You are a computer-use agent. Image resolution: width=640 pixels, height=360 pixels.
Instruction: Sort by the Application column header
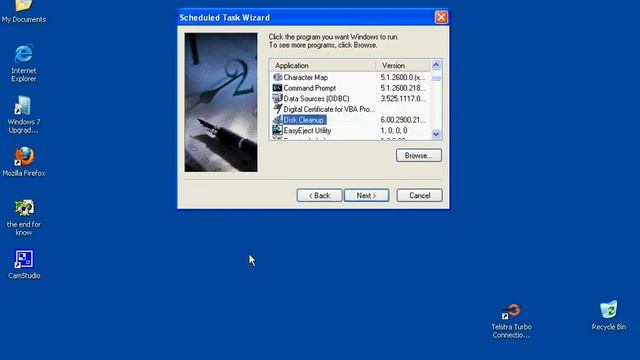coord(322,65)
